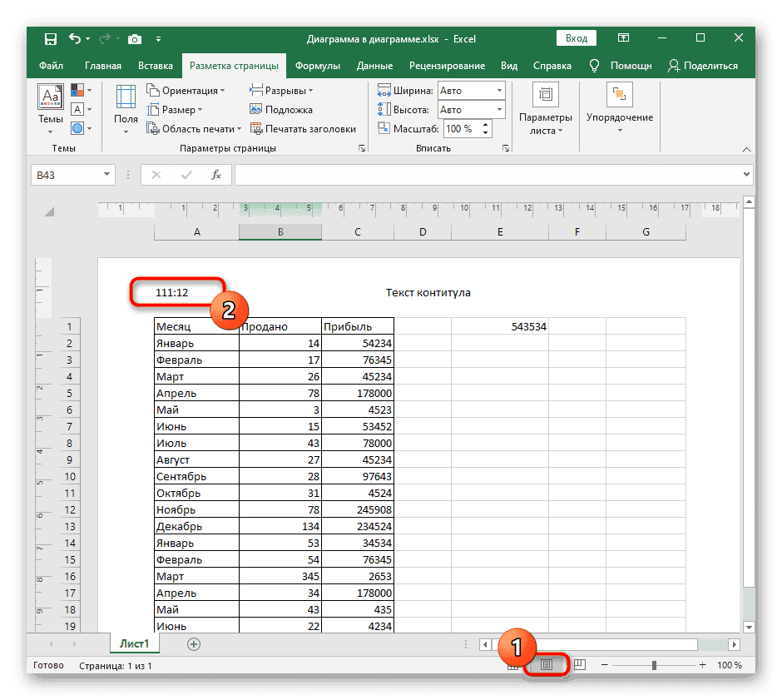
Task: Click the Sign in (Вход) button
Action: pyautogui.click(x=577, y=38)
